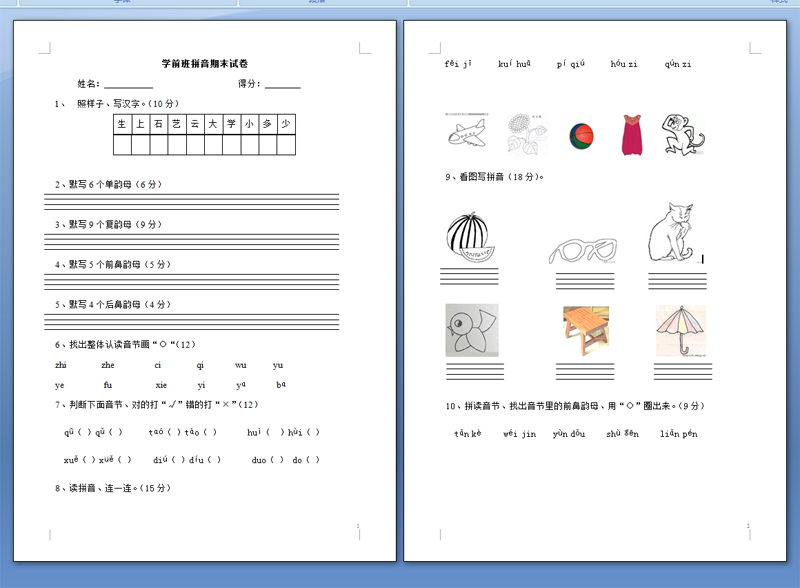Image resolution: width=800 pixels, height=588 pixels.
Task: Click the syllable ba
Action: [281, 384]
